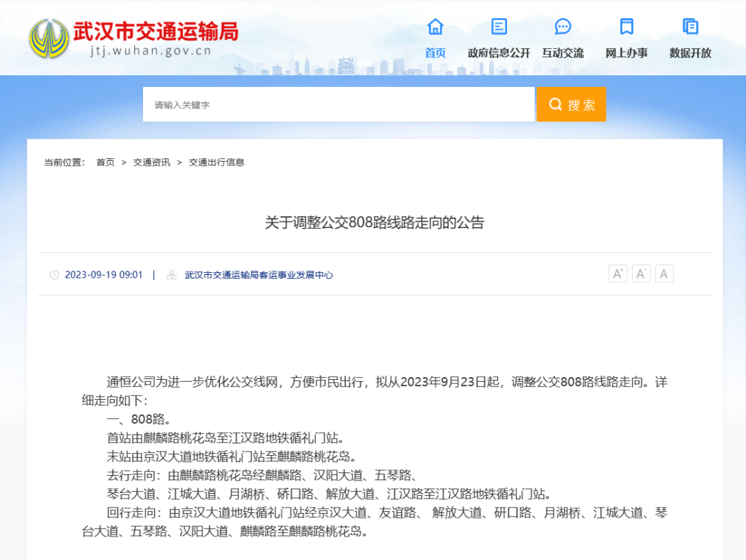
Task: Focus the 请输入关键字 search field
Action: click(338, 105)
